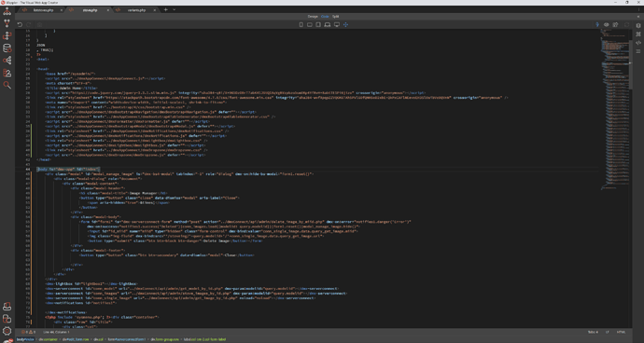Click the modal-title h5 Image Manager line
Image resolution: width=644 pixels, height=343 pixels.
[123, 193]
